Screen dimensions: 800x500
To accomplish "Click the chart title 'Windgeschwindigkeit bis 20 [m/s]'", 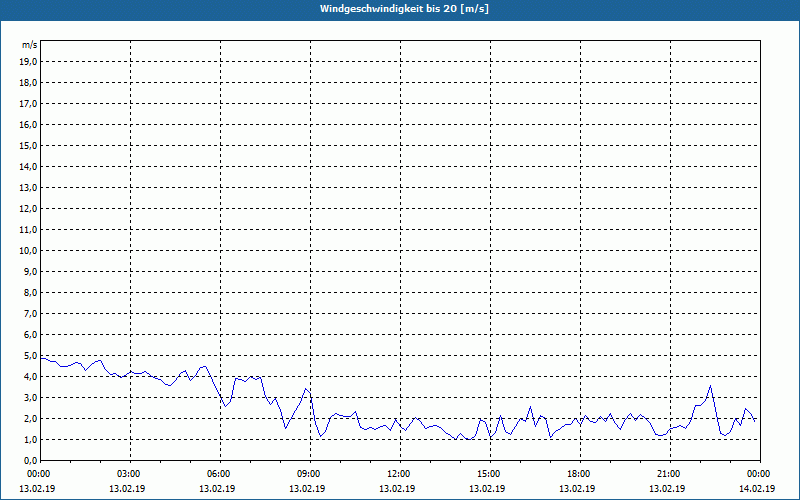I will (404, 9).
